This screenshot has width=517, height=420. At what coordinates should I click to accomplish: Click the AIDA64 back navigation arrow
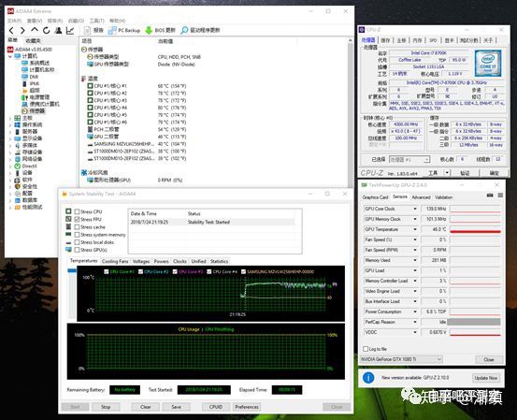[x=11, y=31]
